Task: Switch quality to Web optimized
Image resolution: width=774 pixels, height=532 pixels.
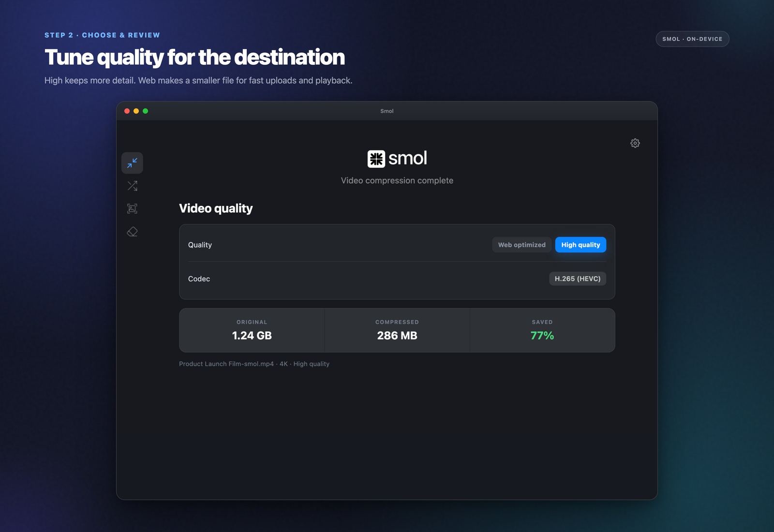Action: point(521,245)
